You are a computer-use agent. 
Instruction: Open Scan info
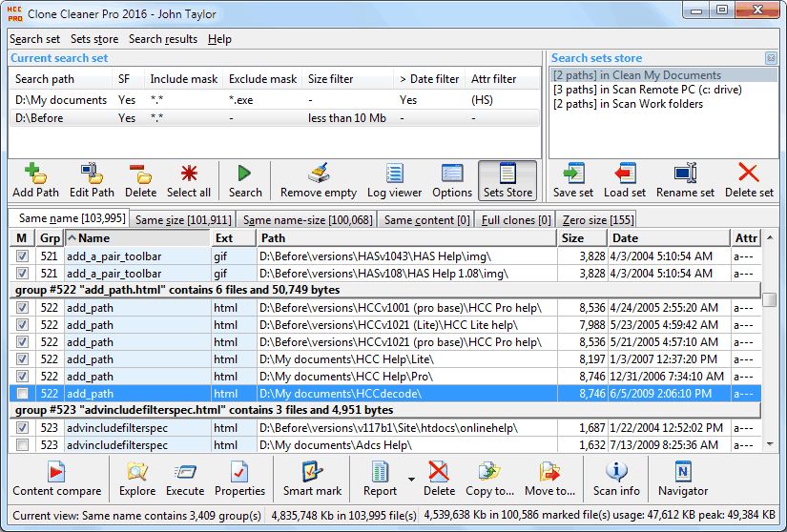(616, 472)
